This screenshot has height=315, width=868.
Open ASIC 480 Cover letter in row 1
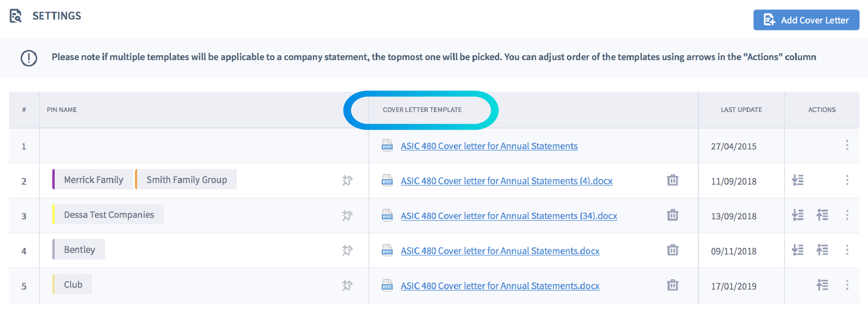coord(489,146)
